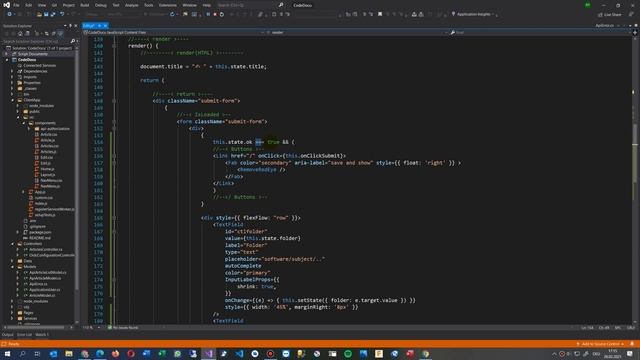Image resolution: width=640 pixels, height=360 pixels.
Task: Click the Undo toolbar icon
Action: click(62, 14)
